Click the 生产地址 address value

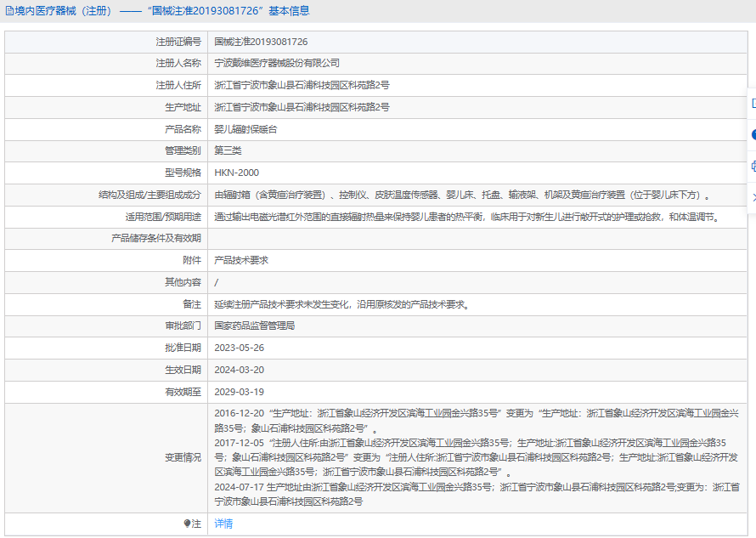click(x=302, y=107)
